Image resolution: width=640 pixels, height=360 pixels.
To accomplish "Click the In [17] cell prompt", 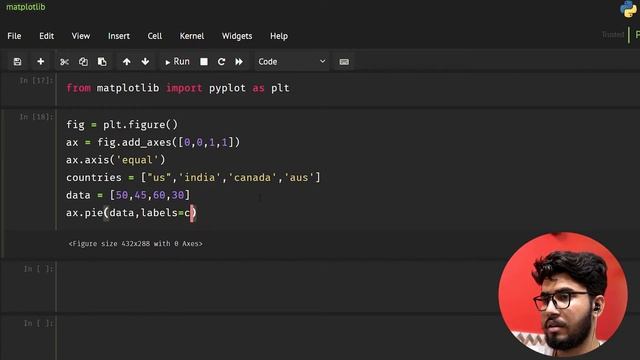I will click(x=37, y=81).
